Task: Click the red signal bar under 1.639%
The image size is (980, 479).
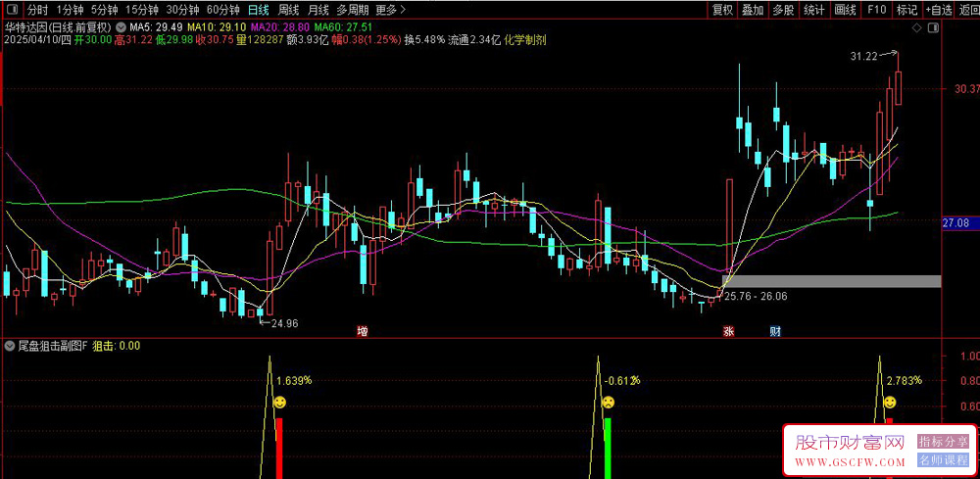Action: [x=279, y=449]
